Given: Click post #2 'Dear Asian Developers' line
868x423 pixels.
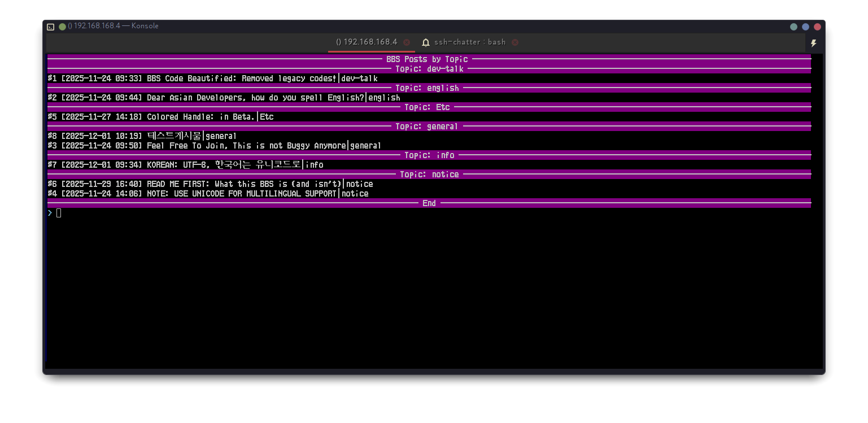Looking at the screenshot, I should tap(224, 98).
